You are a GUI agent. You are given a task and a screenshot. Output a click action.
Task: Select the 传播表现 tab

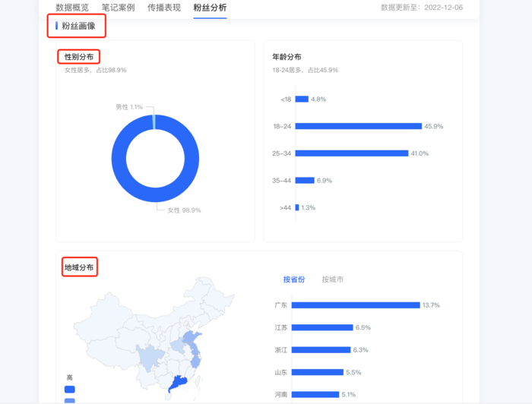[x=164, y=8]
